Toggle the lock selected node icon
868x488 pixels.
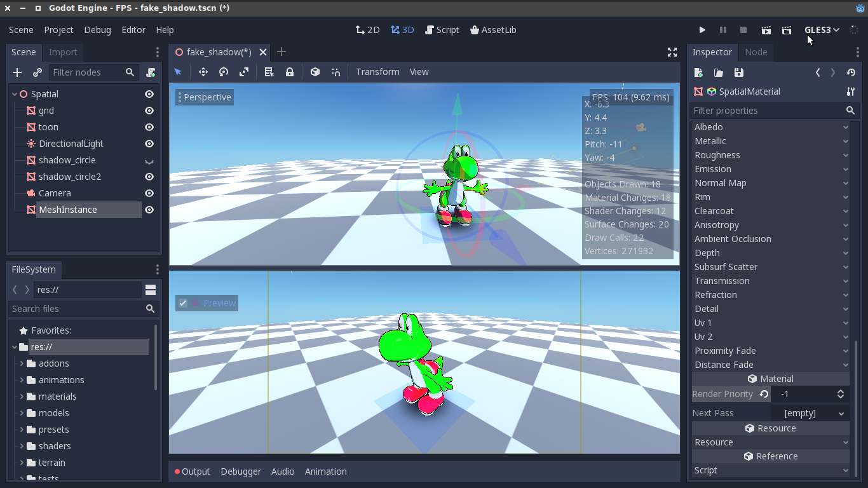[x=290, y=72]
